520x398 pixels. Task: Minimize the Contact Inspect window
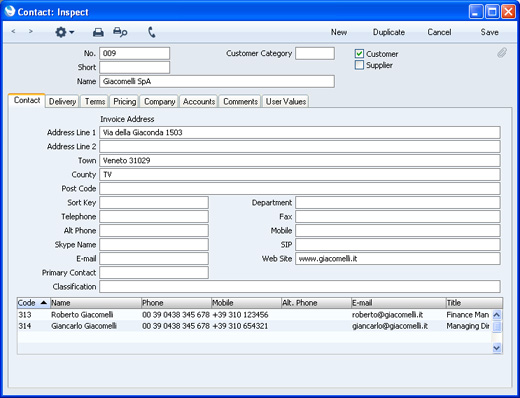pos(475,12)
